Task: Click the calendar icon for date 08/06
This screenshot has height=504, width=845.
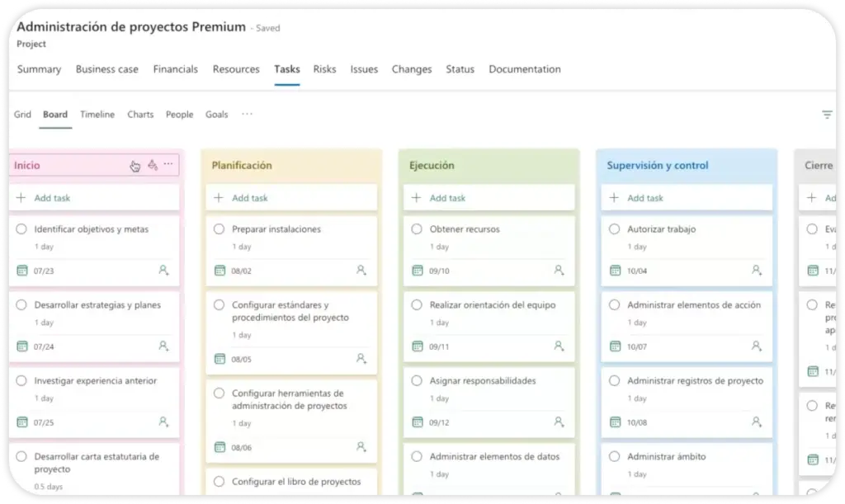Action: tap(220, 447)
